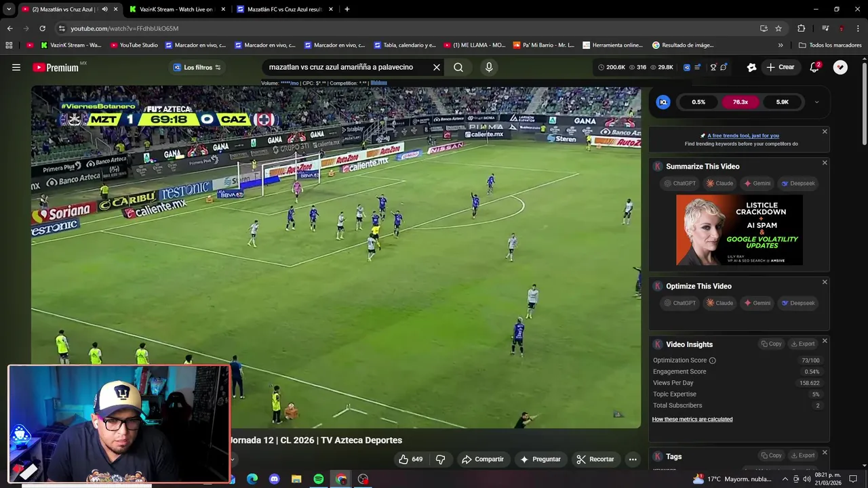The height and width of the screenshot is (488, 868).
Task: Open Tabla, calendario bookmark
Action: (404, 45)
